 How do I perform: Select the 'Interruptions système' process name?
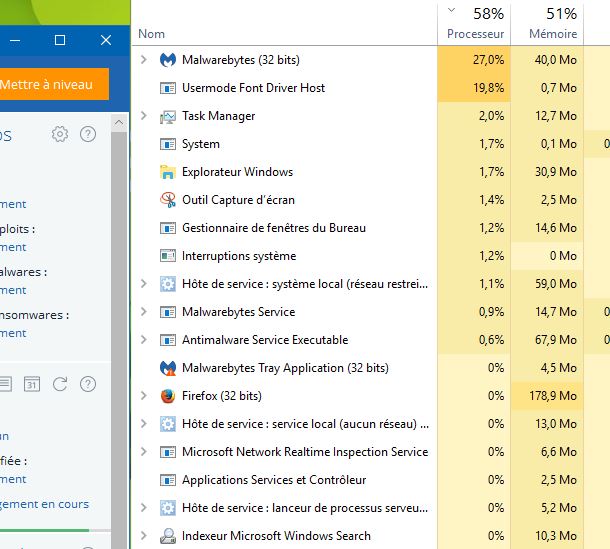click(239, 256)
